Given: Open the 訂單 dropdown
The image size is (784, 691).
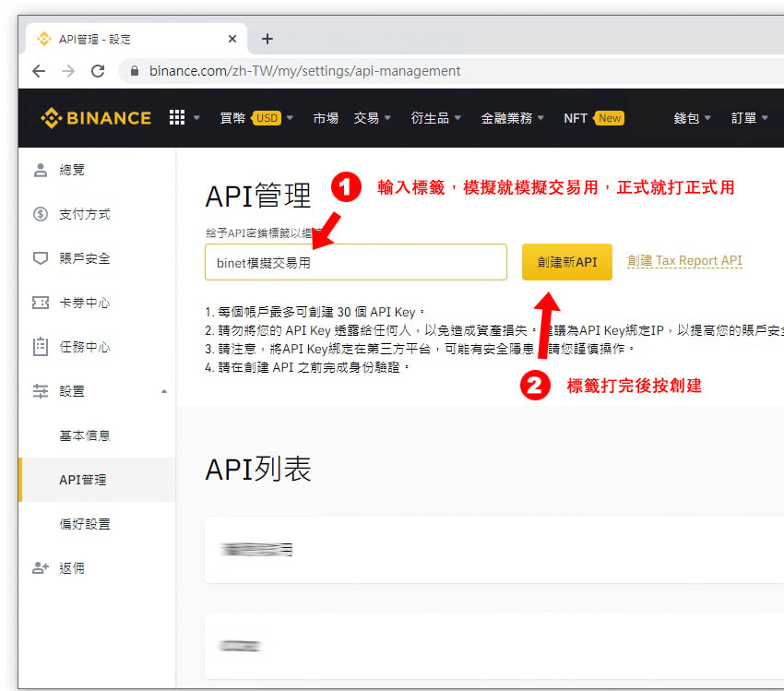Looking at the screenshot, I should 750,118.
